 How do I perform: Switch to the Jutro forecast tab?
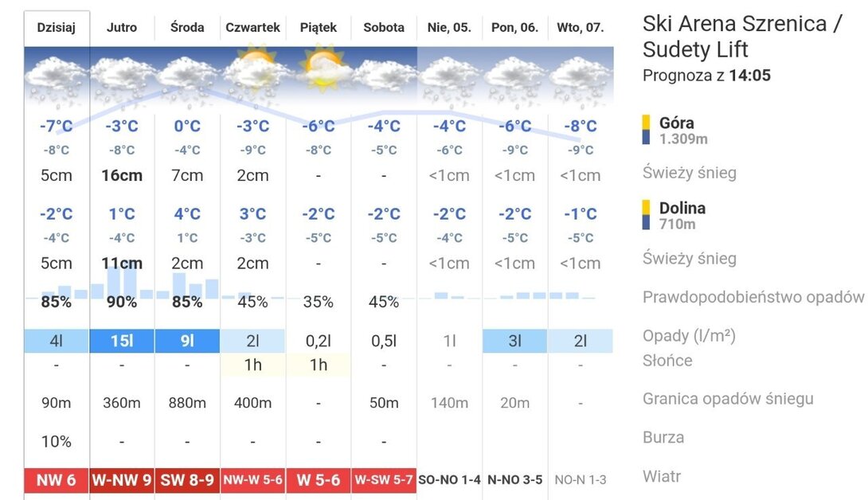click(122, 28)
